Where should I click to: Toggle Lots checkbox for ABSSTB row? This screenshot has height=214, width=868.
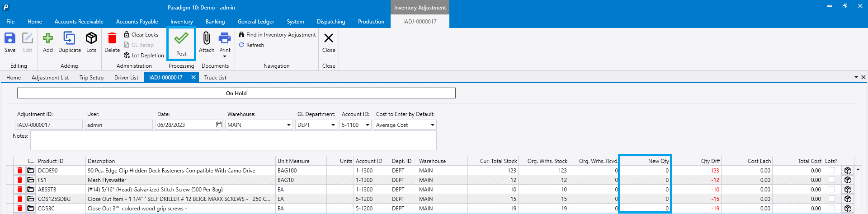point(831,190)
